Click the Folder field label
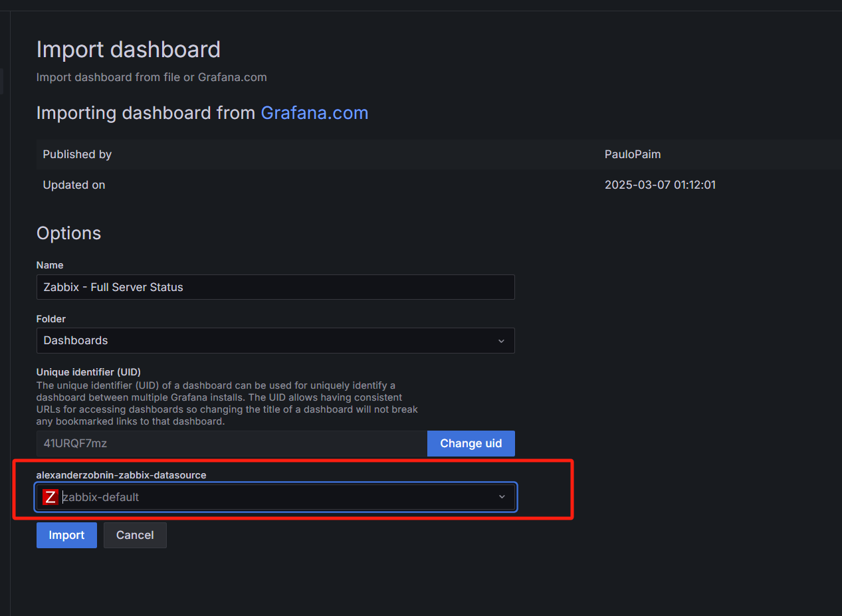Image resolution: width=842 pixels, height=616 pixels. tap(51, 319)
